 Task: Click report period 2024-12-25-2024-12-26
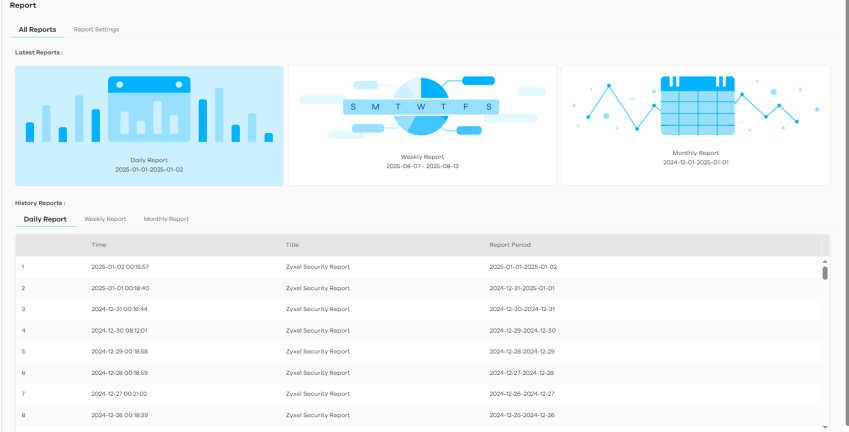point(522,415)
